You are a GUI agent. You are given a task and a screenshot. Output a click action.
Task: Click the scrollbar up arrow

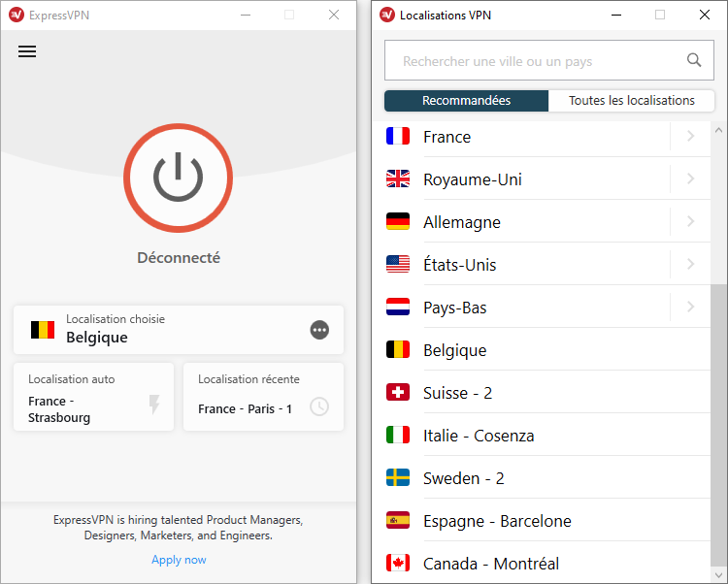[x=718, y=130]
